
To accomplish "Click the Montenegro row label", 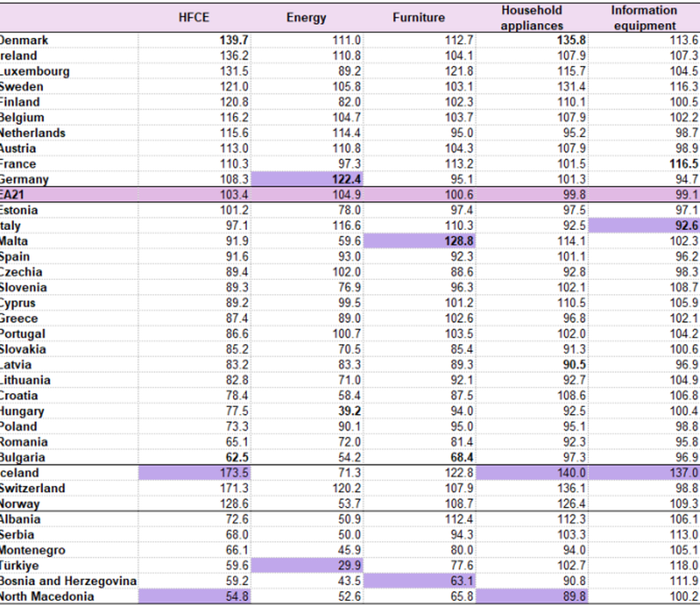I will pos(33,551).
